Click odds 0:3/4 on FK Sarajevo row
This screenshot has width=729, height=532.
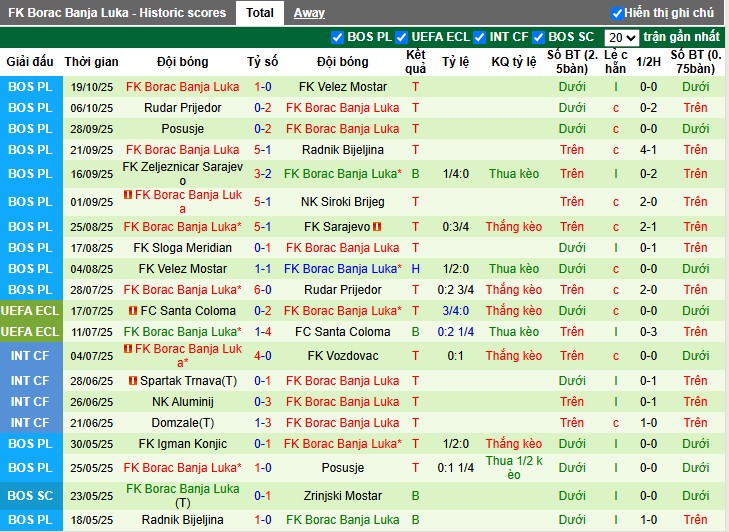click(456, 227)
